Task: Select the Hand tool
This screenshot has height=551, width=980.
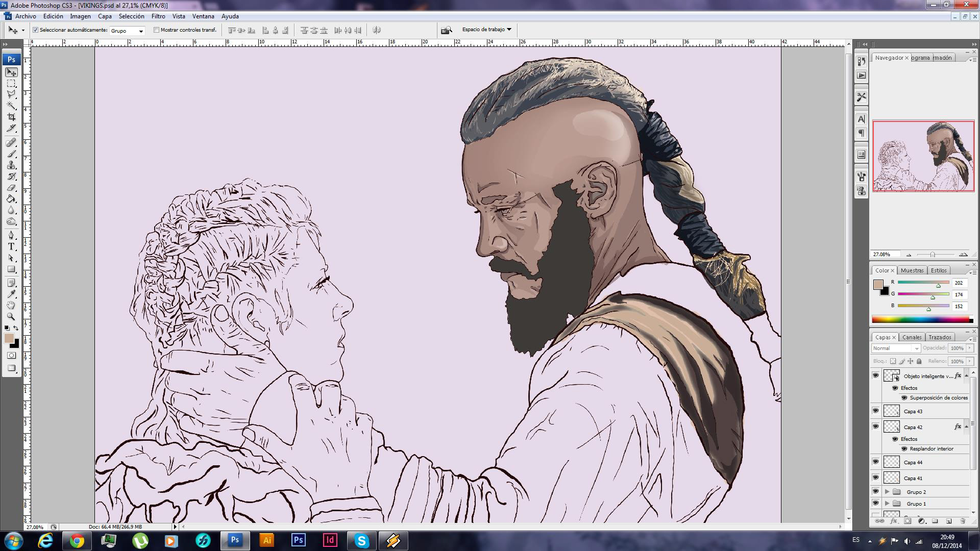Action: coord(11,305)
